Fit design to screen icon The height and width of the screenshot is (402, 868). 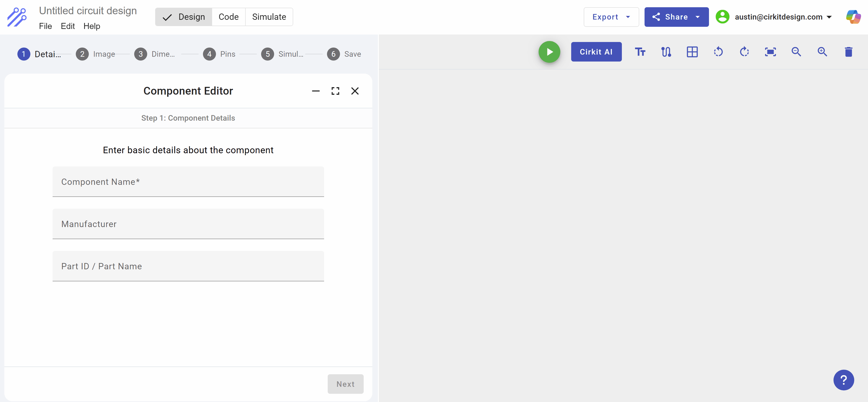point(770,52)
